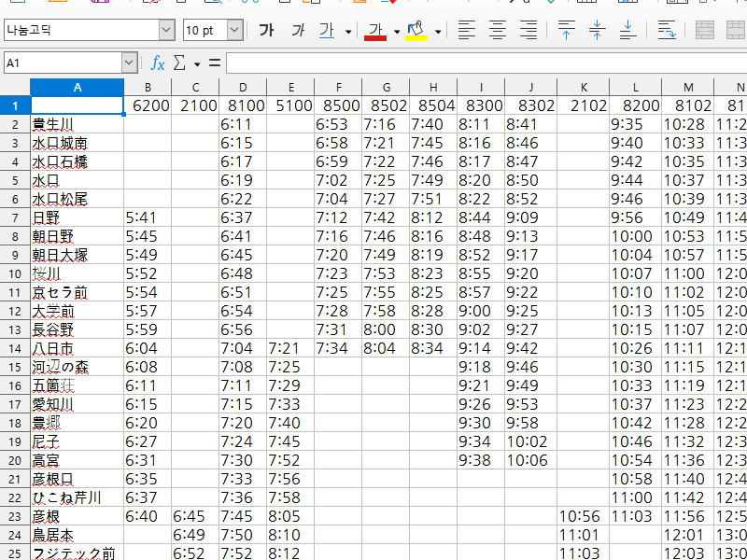This screenshot has height=560, width=747.
Task: Click the font name field 나눔고딕
Action: (x=81, y=31)
